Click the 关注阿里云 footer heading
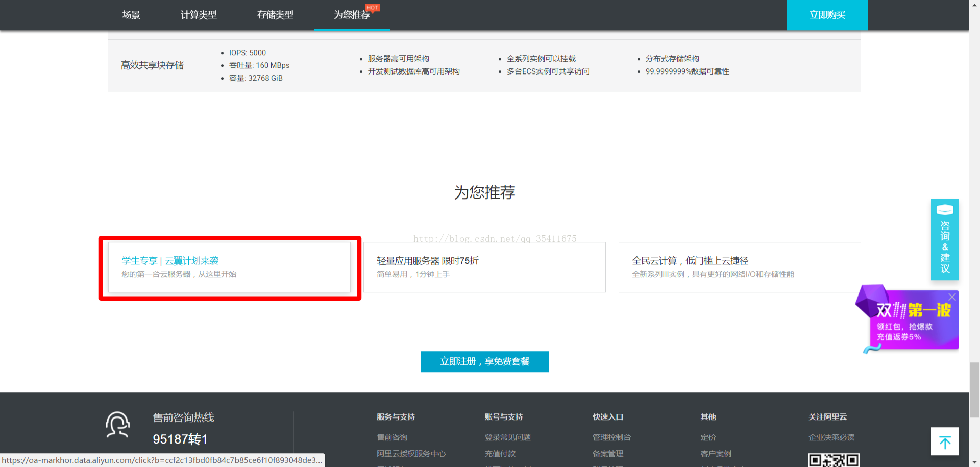 coord(827,417)
